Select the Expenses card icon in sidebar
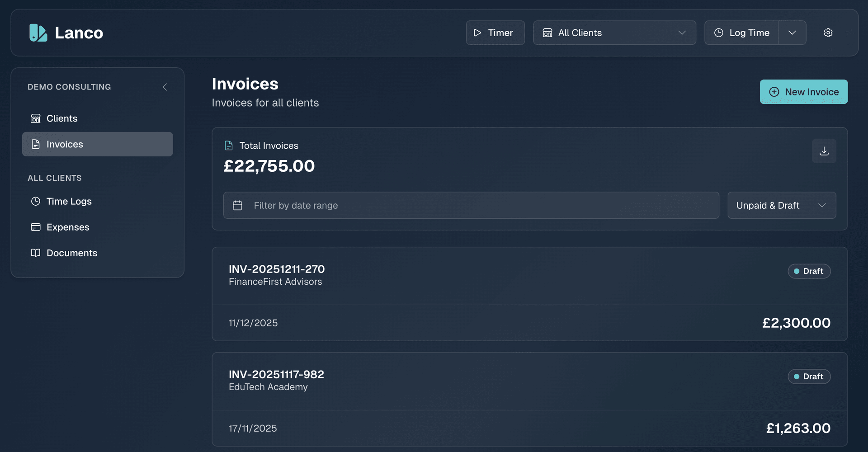868x452 pixels. point(36,227)
